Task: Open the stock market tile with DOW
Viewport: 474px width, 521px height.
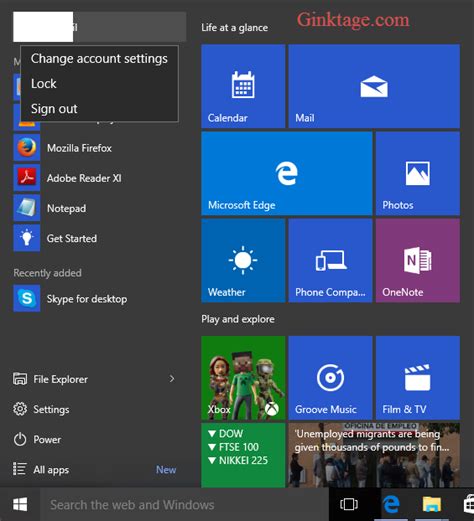Action: [243, 455]
